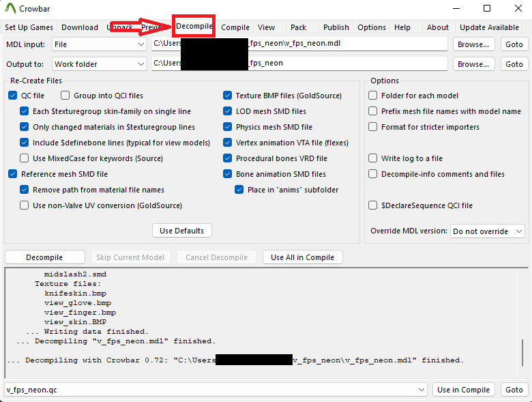Enable Use non-Valve UV conversion
The width and height of the screenshot is (532, 402).
point(24,205)
